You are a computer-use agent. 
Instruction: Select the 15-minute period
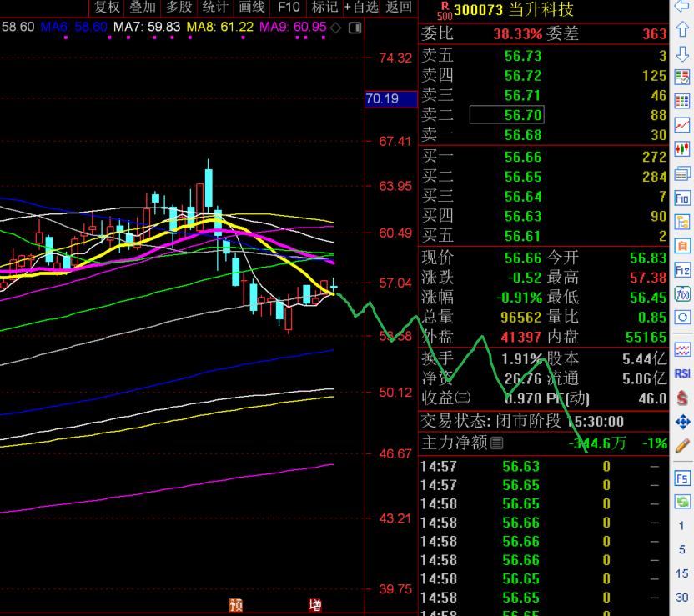coord(681,573)
